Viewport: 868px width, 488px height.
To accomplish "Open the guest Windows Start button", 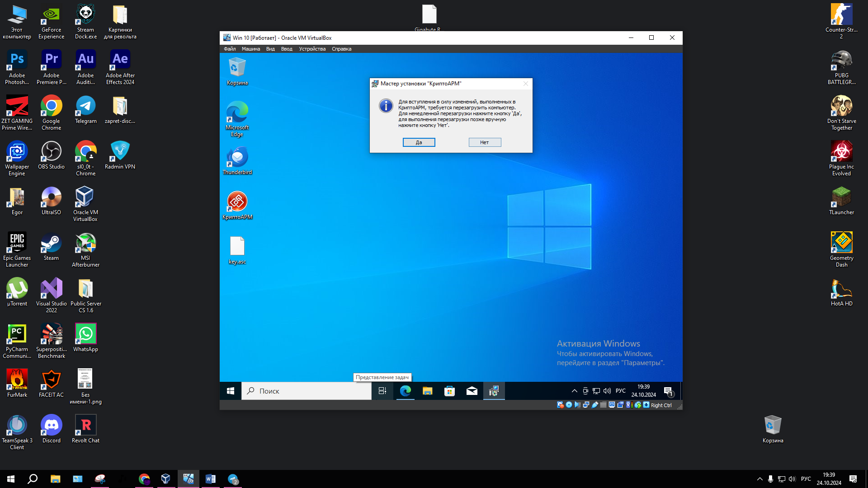I will click(231, 391).
